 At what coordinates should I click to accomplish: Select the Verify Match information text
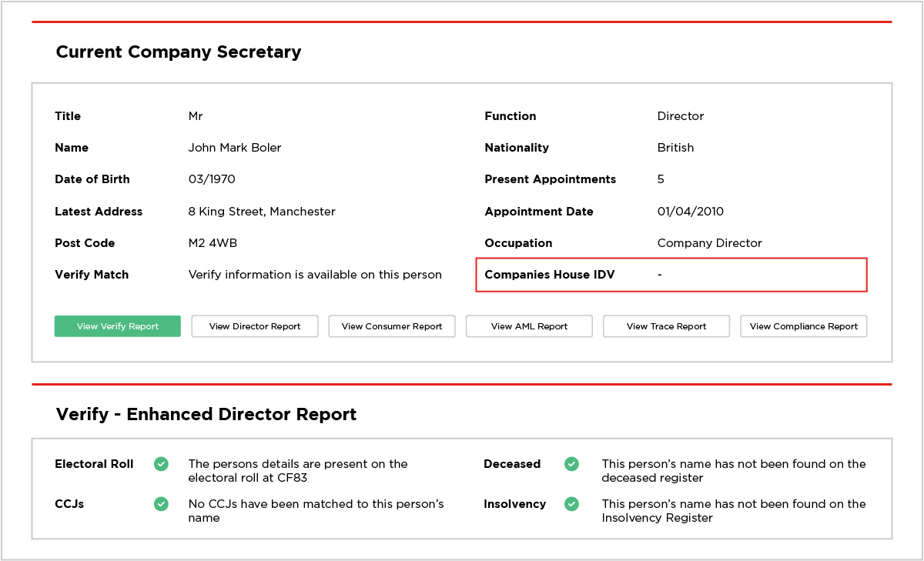(x=316, y=275)
